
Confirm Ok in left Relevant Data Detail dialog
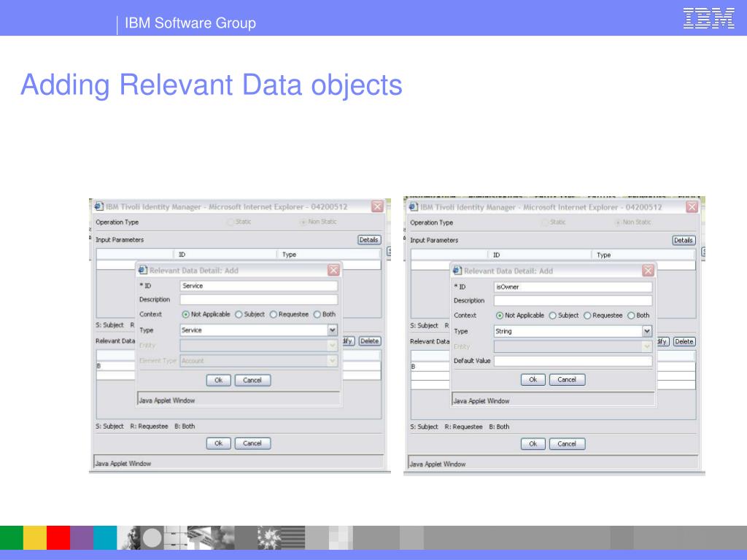219,380
